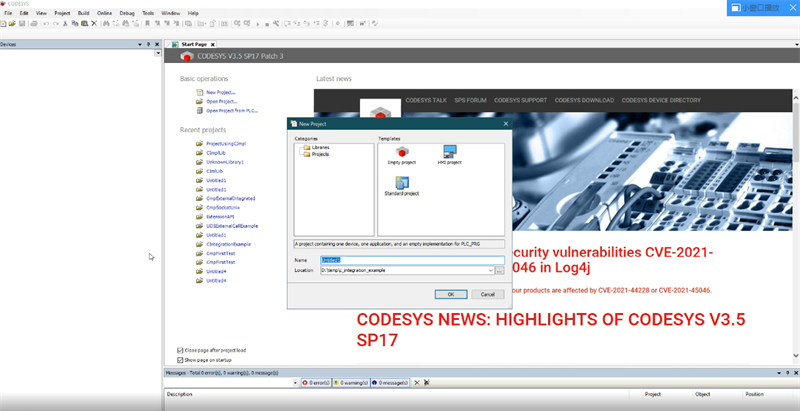
Task: Open Project menu
Action: [x=62, y=13]
